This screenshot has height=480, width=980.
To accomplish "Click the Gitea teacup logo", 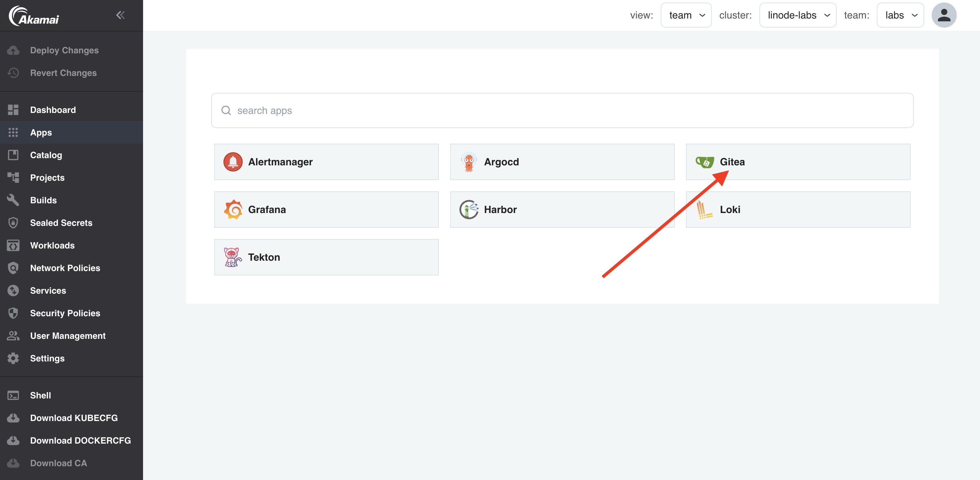I will coord(705,162).
